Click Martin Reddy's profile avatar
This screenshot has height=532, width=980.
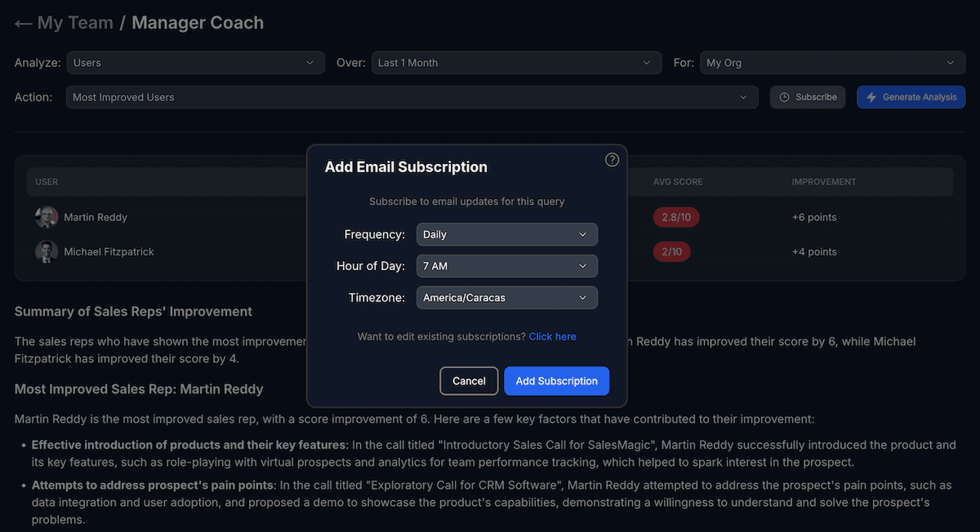click(47, 217)
